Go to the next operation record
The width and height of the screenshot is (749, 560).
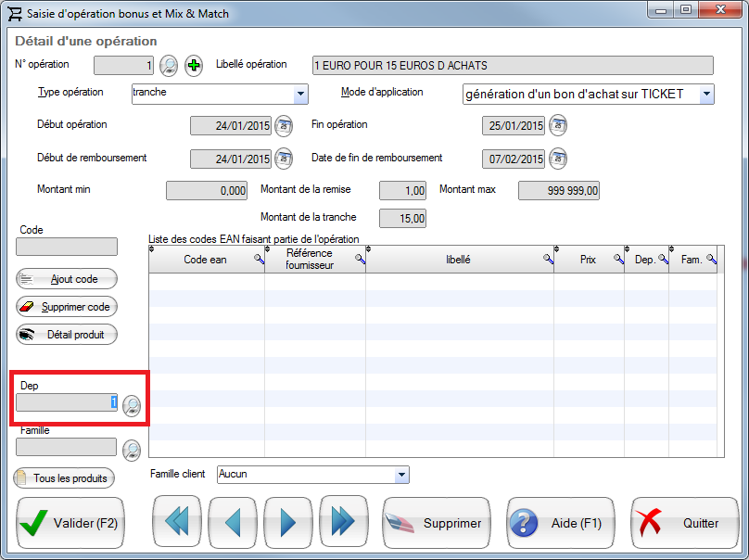click(287, 523)
